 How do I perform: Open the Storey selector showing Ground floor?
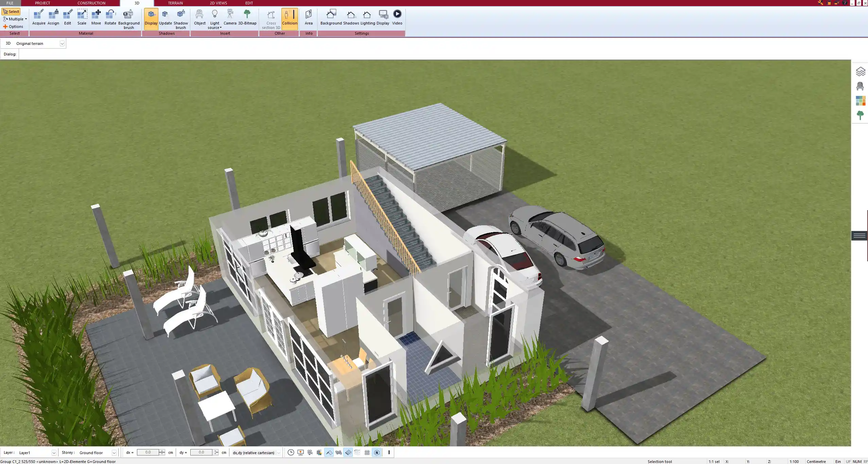[114, 452]
